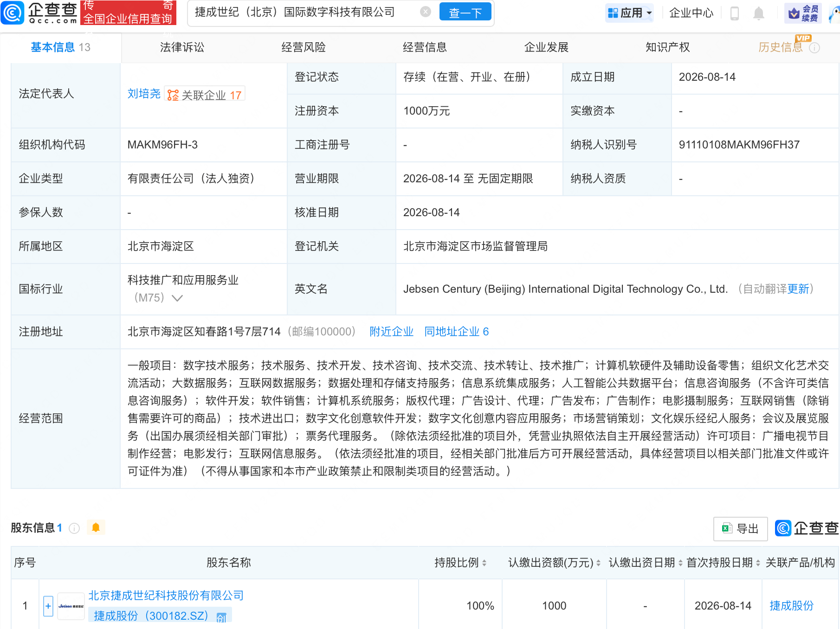840x629 pixels.
Task: Select the 所属地区 value 北京市海淀区
Action: [x=161, y=246]
